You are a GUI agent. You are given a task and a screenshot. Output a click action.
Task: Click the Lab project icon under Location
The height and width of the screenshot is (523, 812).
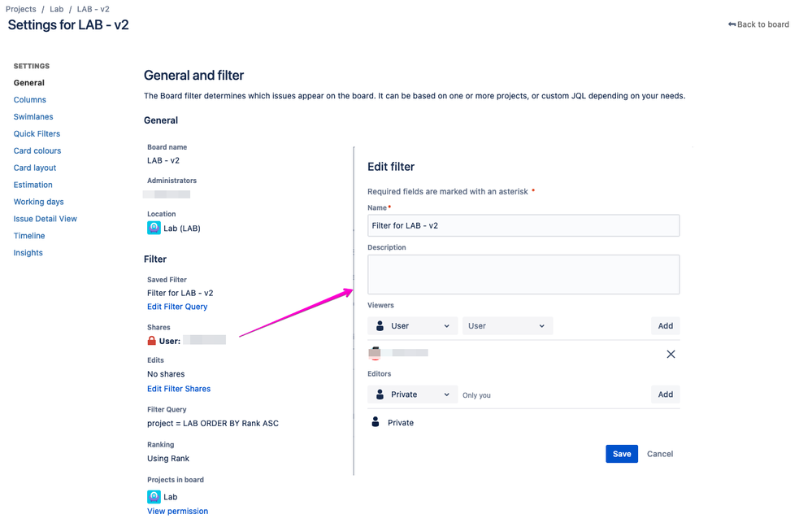pyautogui.click(x=154, y=228)
